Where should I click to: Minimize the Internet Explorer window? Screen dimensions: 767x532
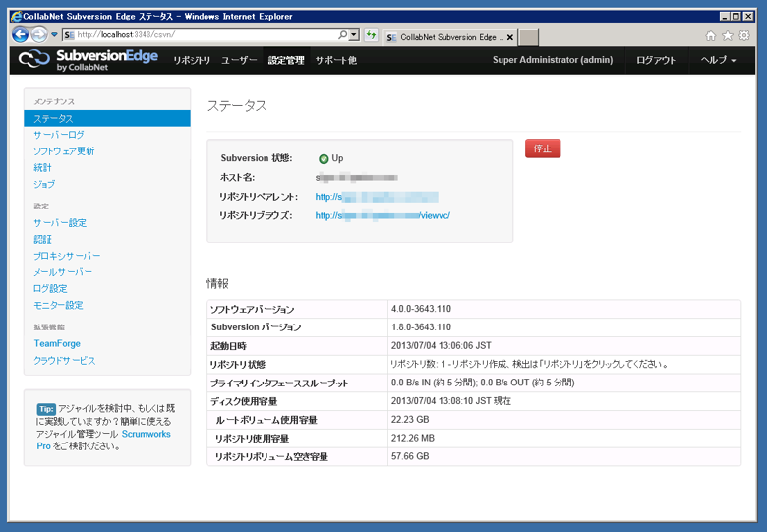pos(725,16)
